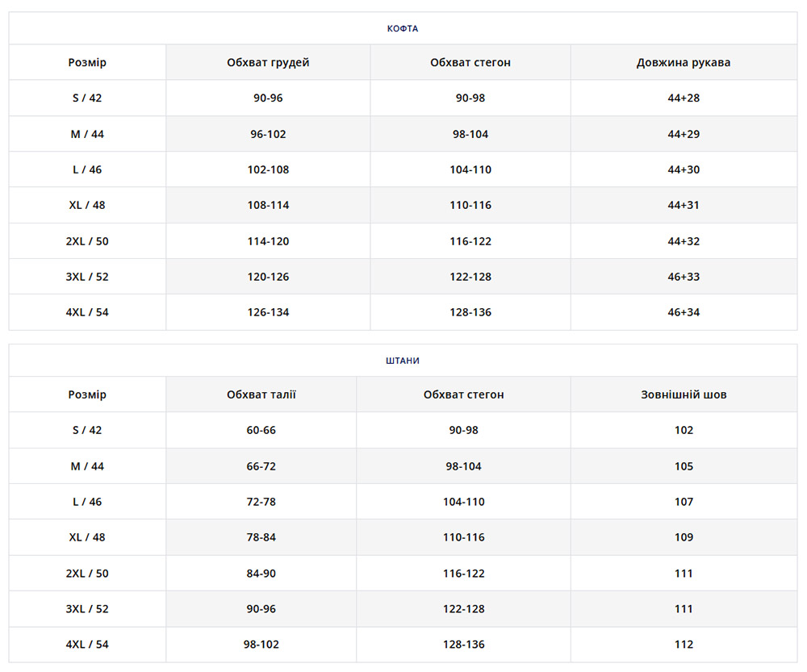Select the Обхват талії column header

261,394
